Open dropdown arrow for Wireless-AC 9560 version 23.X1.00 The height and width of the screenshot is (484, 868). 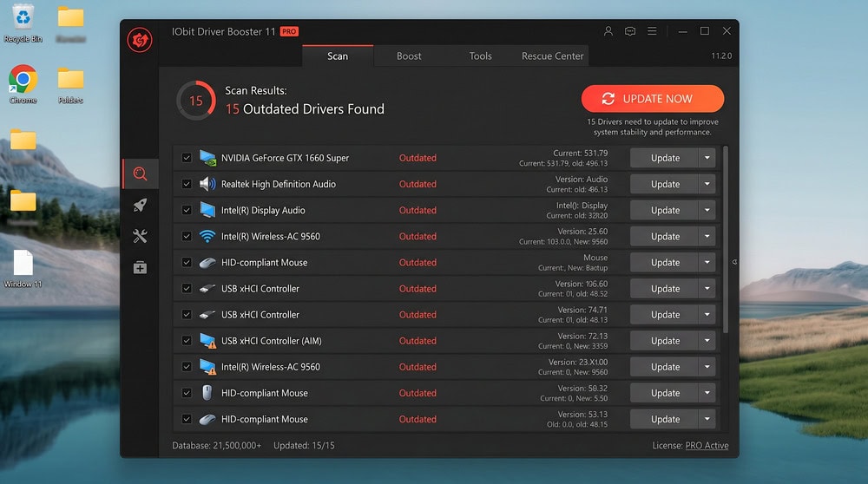707,367
